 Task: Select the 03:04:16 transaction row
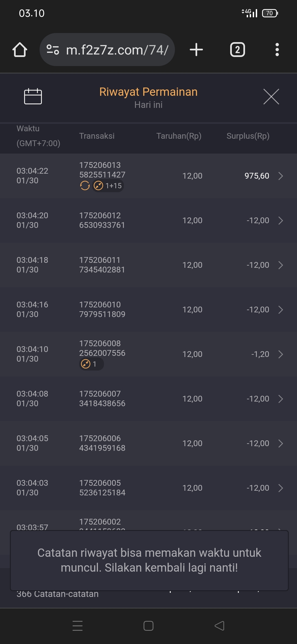[148, 310]
